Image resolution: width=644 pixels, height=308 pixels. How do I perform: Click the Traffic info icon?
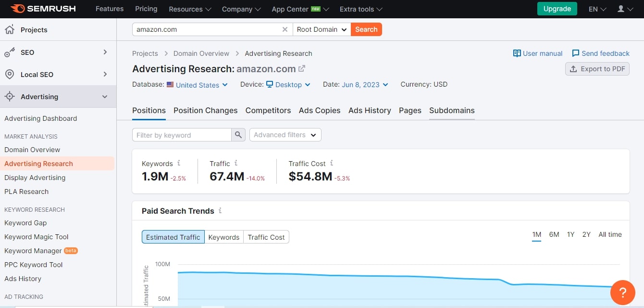tap(236, 163)
